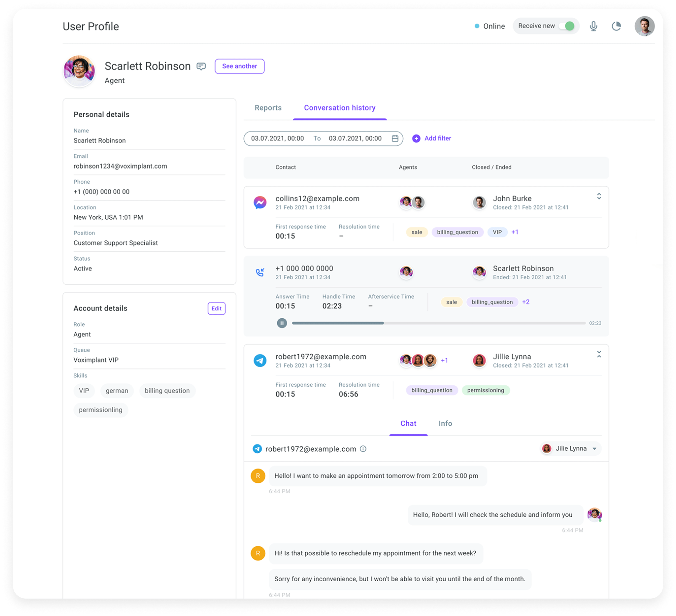
Task: Open the pie chart statistics icon
Action: coord(616,26)
